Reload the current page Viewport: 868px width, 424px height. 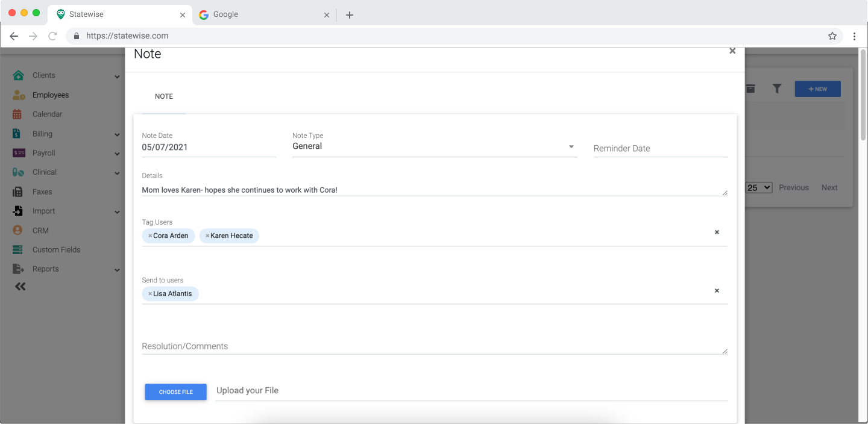(52, 36)
